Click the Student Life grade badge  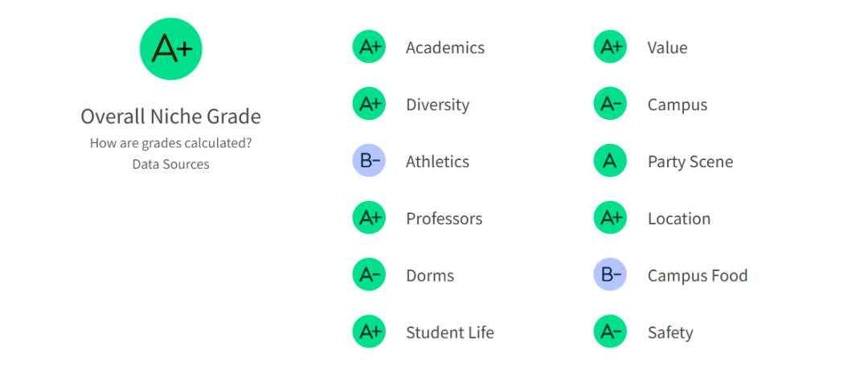coord(369,332)
